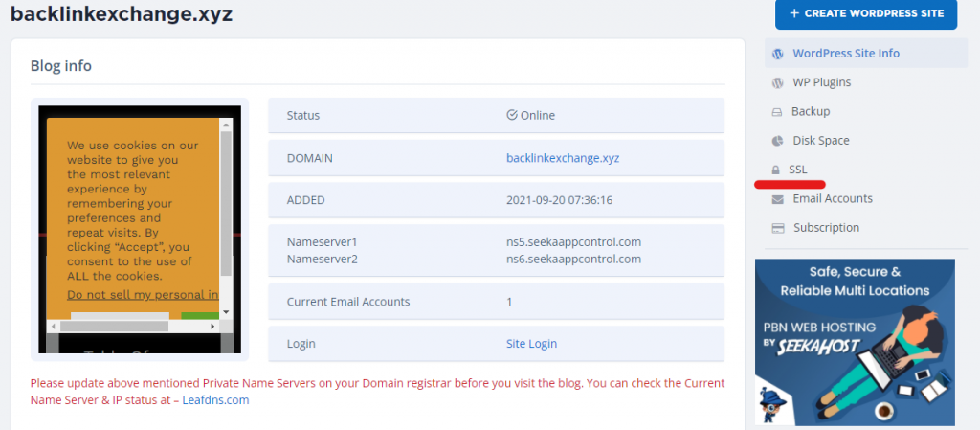This screenshot has height=430, width=980.
Task: Open Email Accounts in sidebar
Action: point(833,199)
